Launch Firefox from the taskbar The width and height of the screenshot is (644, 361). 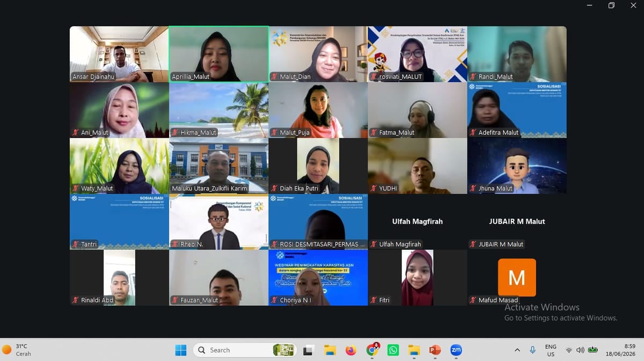[x=350, y=350]
